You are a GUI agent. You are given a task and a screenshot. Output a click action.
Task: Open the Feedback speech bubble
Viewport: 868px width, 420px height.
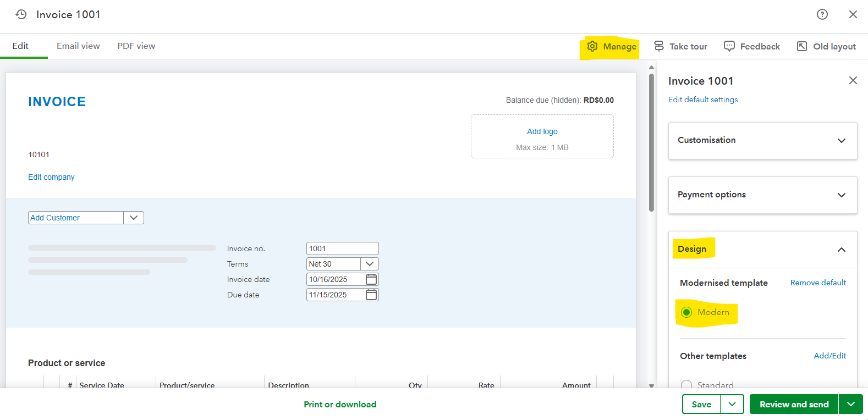752,47
